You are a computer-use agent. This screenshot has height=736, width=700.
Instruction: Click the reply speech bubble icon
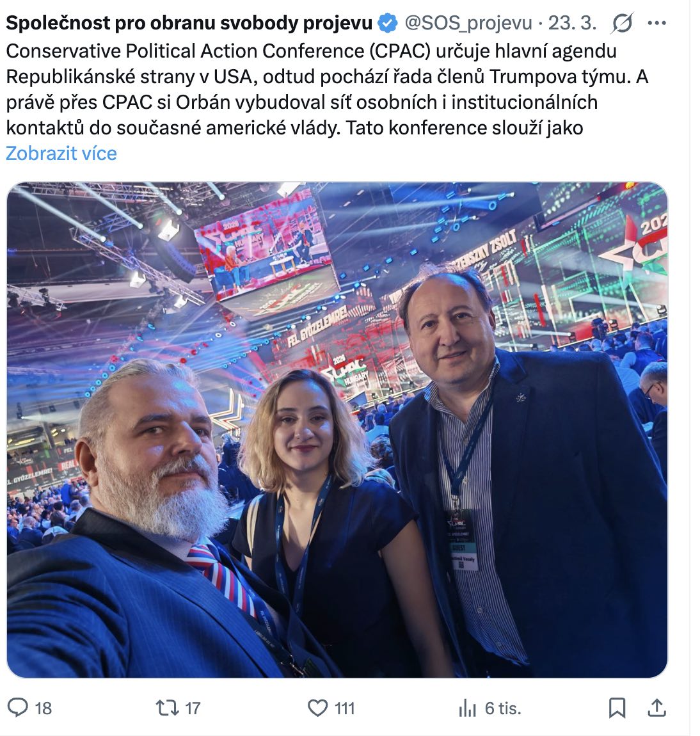[x=17, y=707]
